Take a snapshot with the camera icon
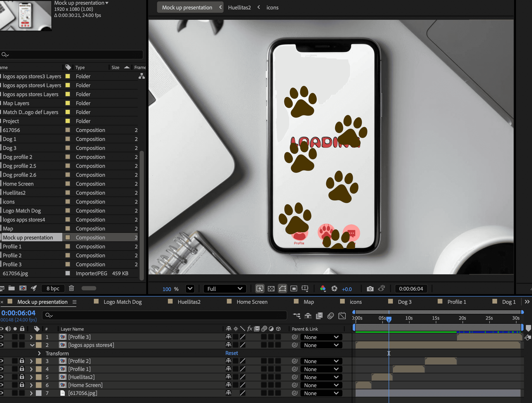532x403 pixels. pyautogui.click(x=370, y=289)
